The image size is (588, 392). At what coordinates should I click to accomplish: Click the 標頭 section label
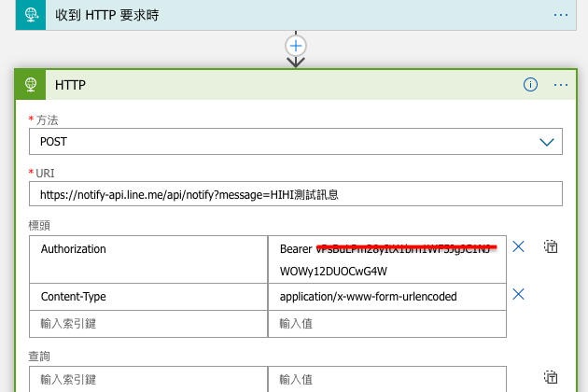pyautogui.click(x=39, y=226)
